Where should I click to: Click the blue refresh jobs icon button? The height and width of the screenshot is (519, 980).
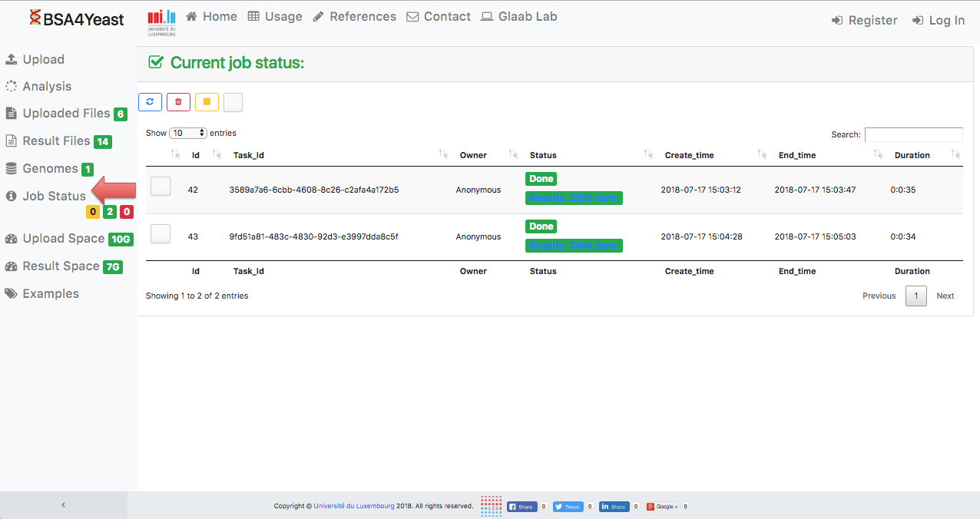click(150, 102)
